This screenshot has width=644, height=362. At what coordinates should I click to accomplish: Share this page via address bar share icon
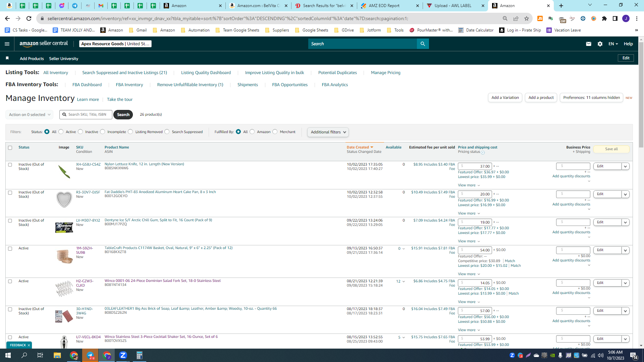(516, 18)
